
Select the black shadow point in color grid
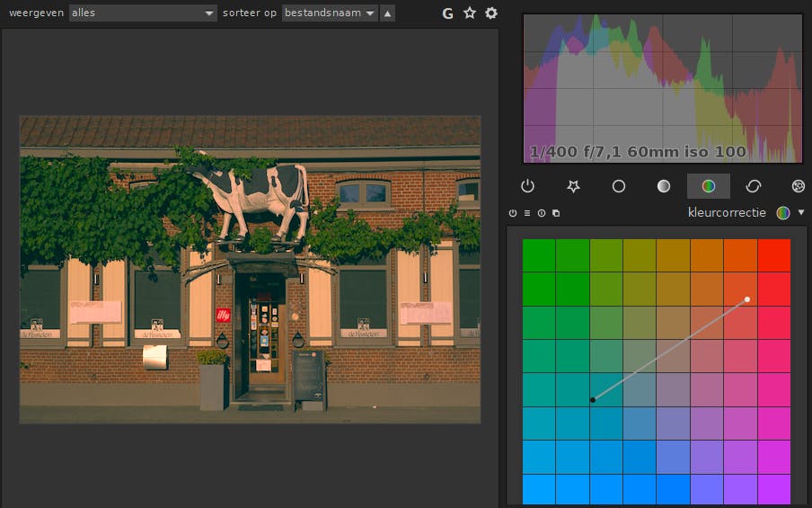click(x=593, y=400)
